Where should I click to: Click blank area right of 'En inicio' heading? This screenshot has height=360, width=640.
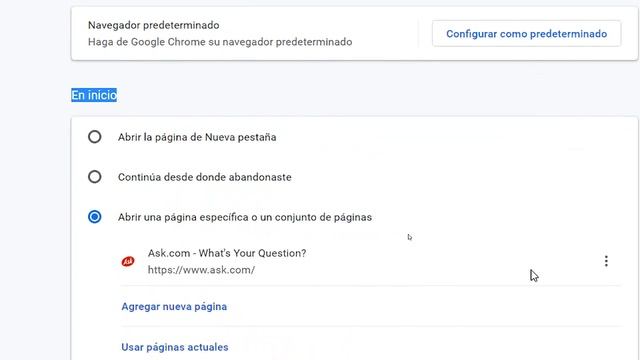[367, 95]
